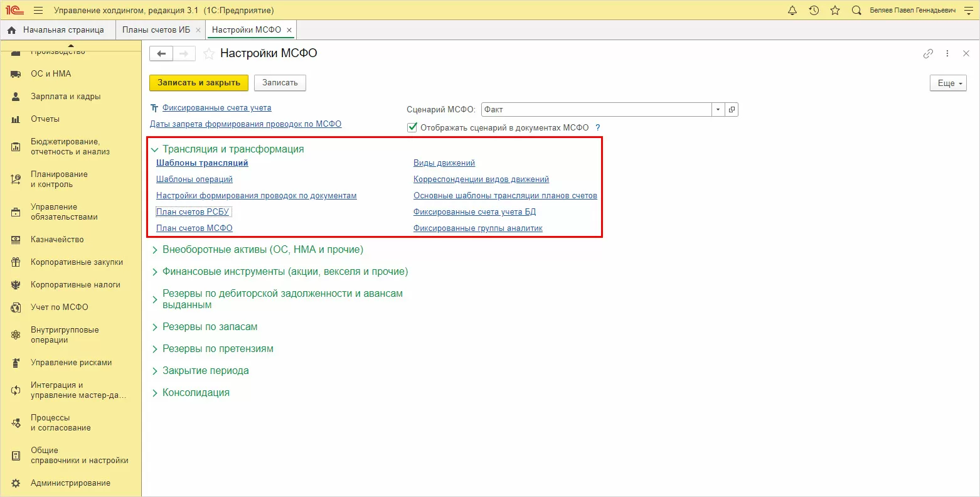Open Настройки формирования проводок по документам

pyautogui.click(x=257, y=196)
